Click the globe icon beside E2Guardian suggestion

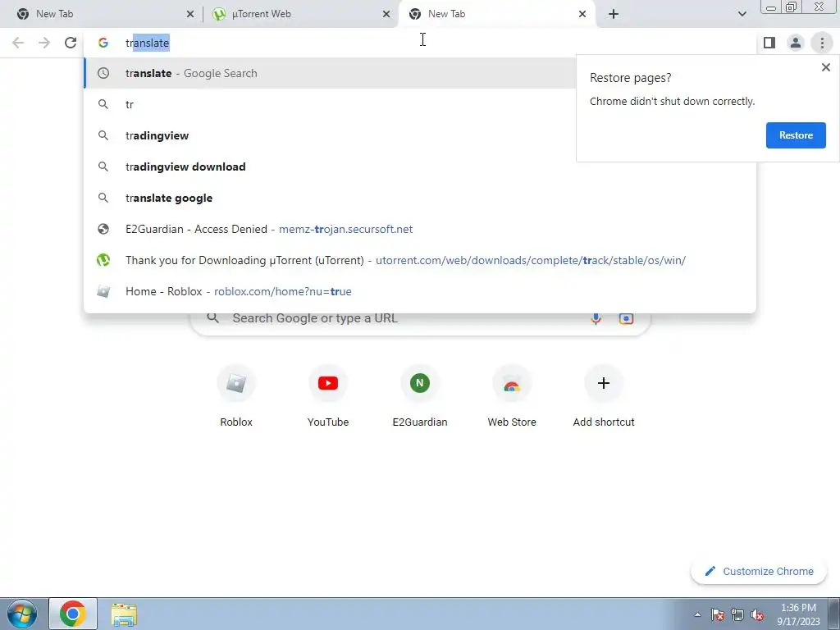point(103,230)
